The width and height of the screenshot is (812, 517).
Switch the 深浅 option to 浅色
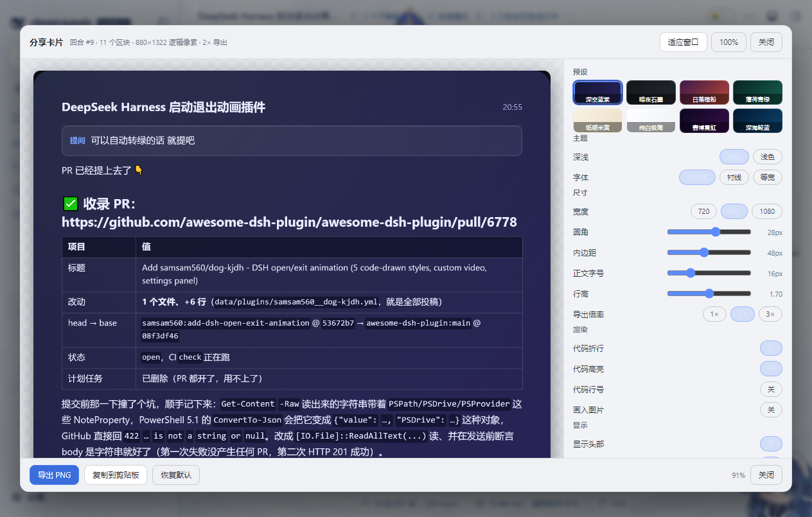(768, 157)
